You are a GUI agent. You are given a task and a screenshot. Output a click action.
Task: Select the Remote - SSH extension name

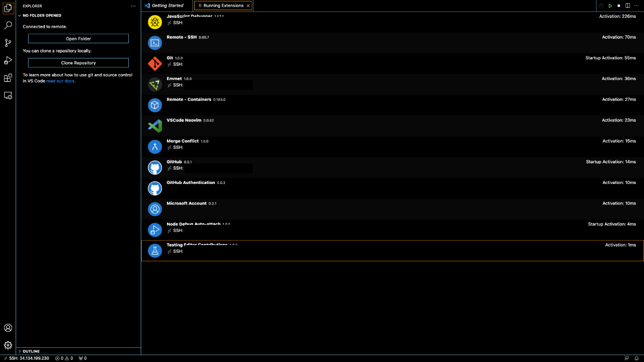click(x=182, y=37)
